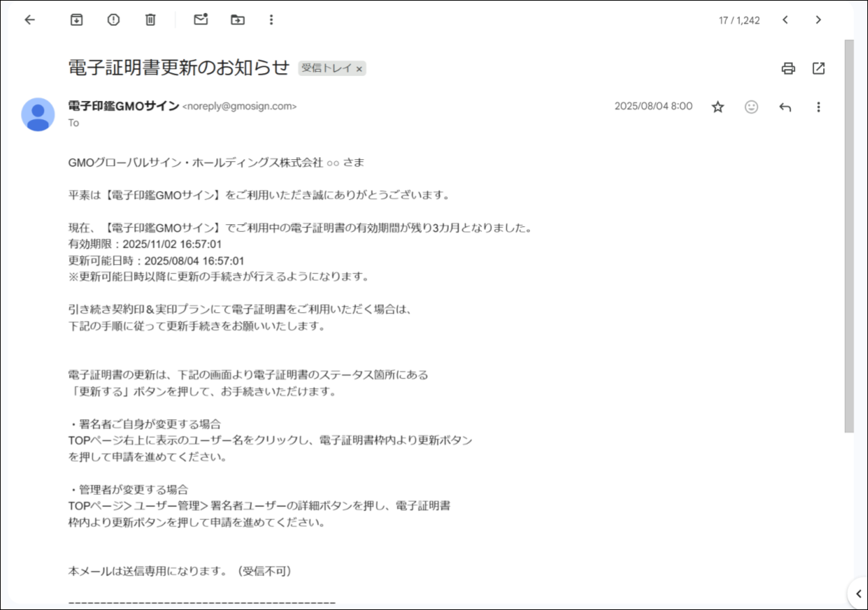
Task: Open the toolbar overflow menu
Action: 271,20
